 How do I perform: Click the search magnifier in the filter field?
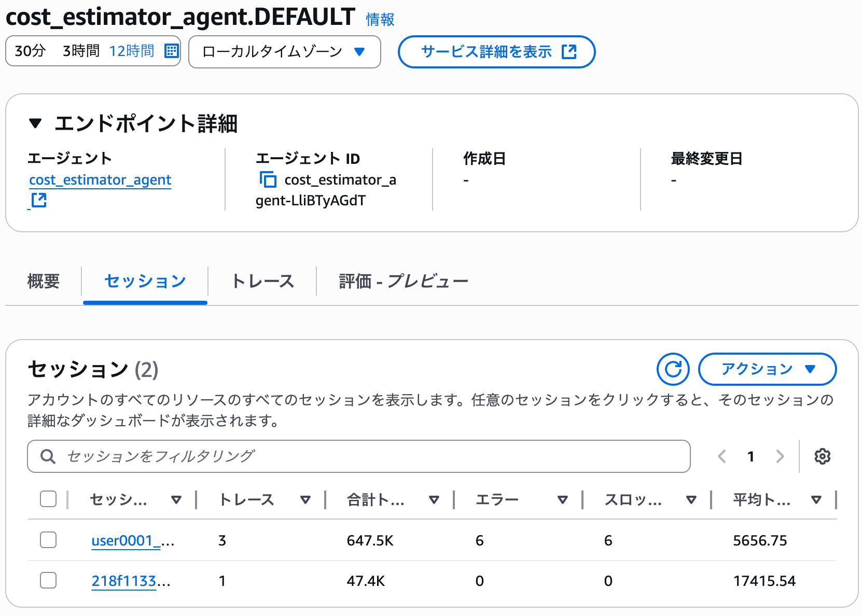(48, 456)
